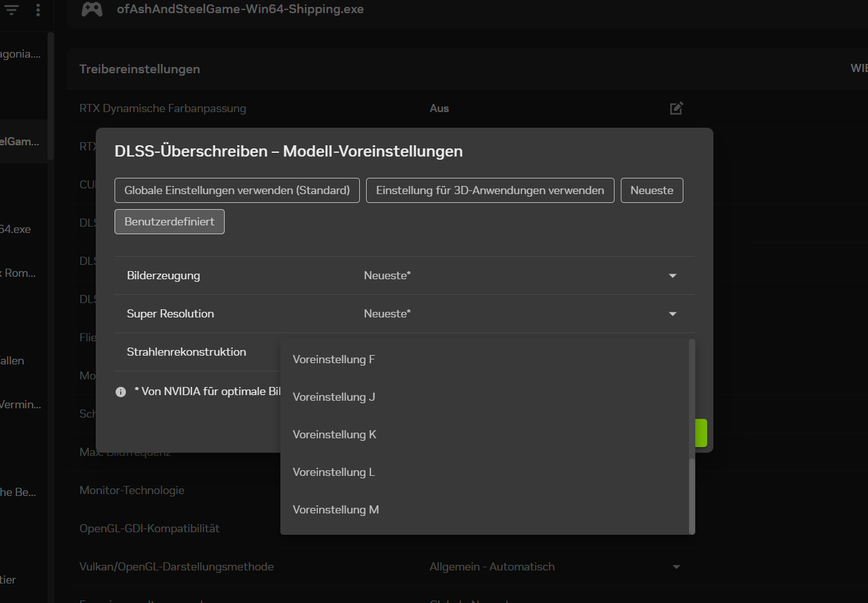Open the three-dot options menu in the sidebar
The height and width of the screenshot is (603, 868).
[38, 9]
